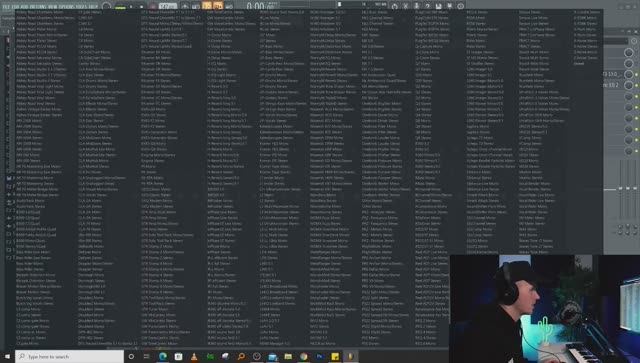Click the microphone recording icon in the toolbar
Image resolution: width=640 pixels, height=363 pixels.
pyautogui.click(x=416, y=7)
